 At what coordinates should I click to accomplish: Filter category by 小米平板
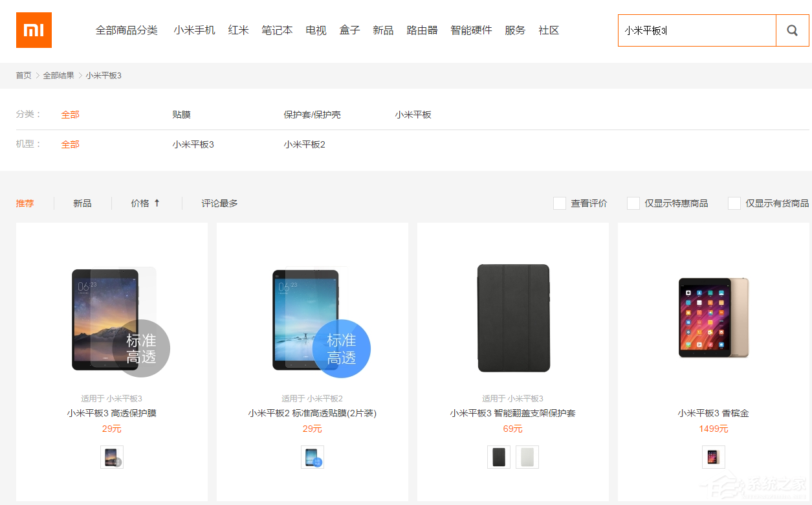[x=413, y=115]
